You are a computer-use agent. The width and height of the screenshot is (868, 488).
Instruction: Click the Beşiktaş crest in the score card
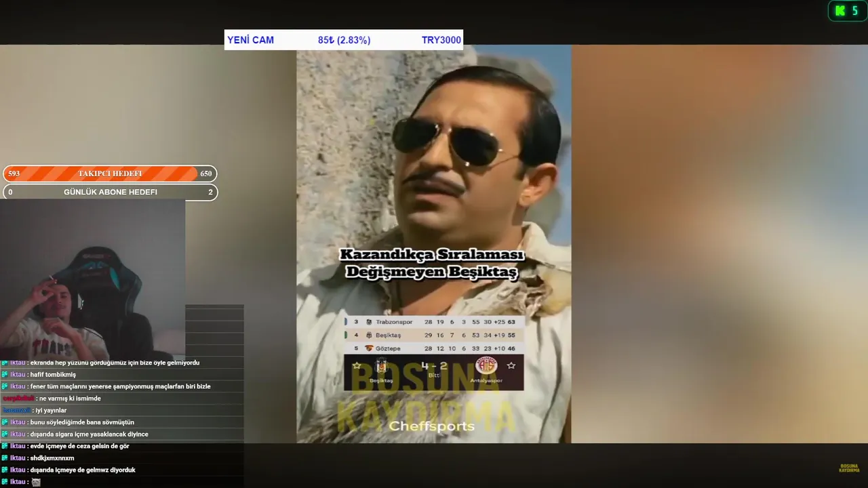[x=380, y=367]
